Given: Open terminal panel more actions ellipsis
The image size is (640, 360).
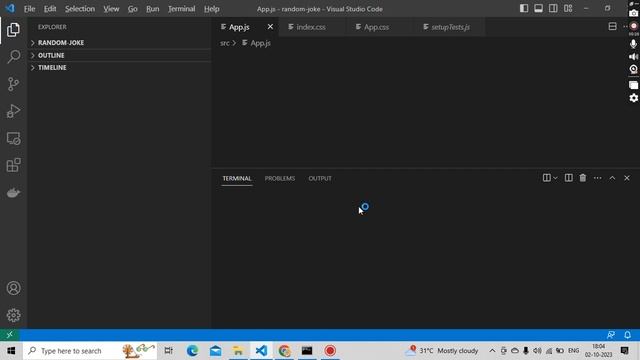Looking at the screenshot, I should (x=598, y=178).
